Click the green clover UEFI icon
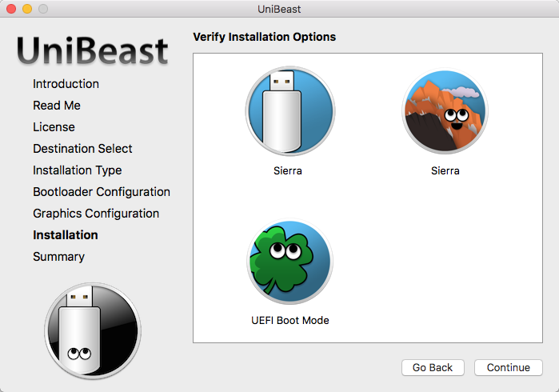This screenshot has height=392, width=559. click(289, 262)
